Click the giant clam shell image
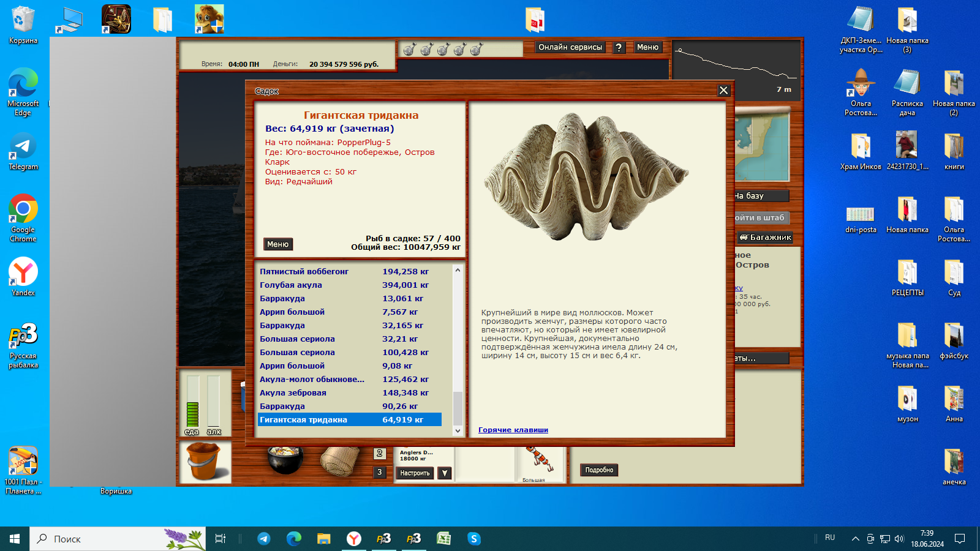 click(587, 176)
